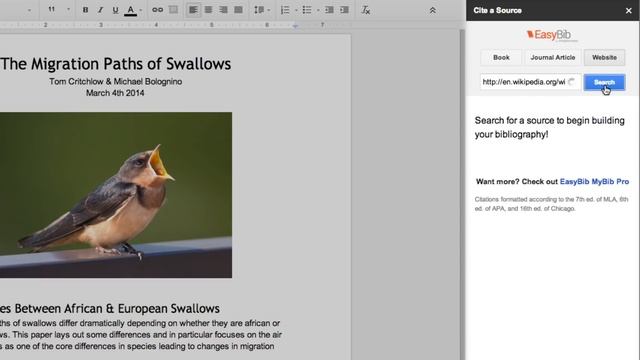Image resolution: width=640 pixels, height=360 pixels.
Task: Select the swallow bird image
Action: (x=116, y=195)
